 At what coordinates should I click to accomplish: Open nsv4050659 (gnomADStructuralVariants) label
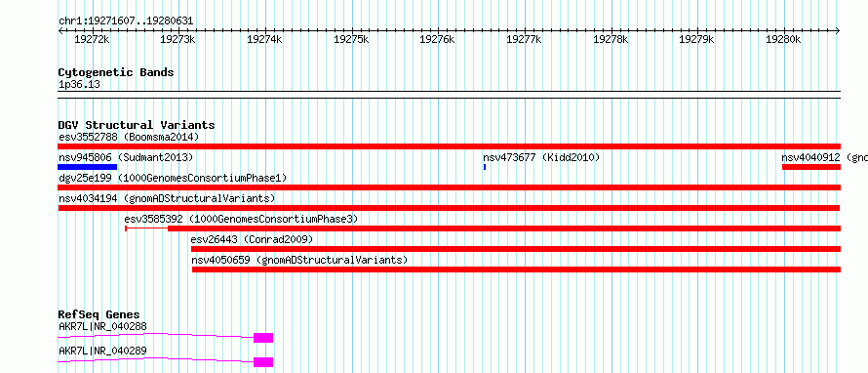299,260
